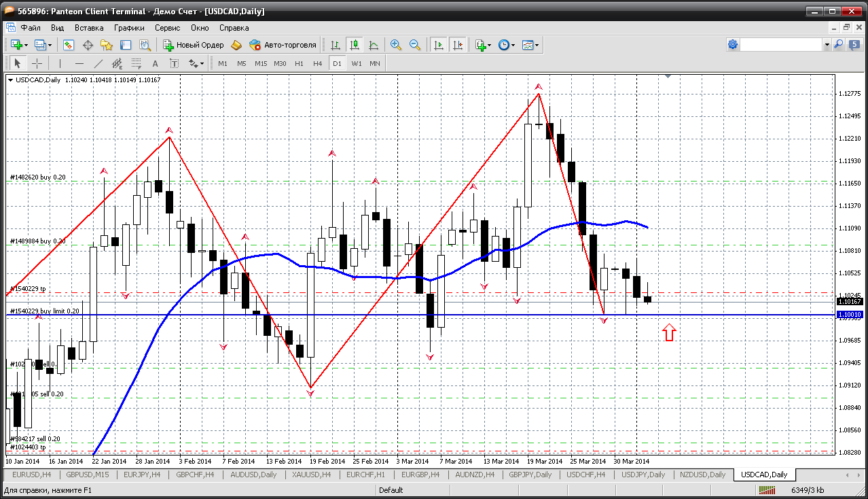
Task: Pick the trendline drawing tool
Action: click(98, 63)
